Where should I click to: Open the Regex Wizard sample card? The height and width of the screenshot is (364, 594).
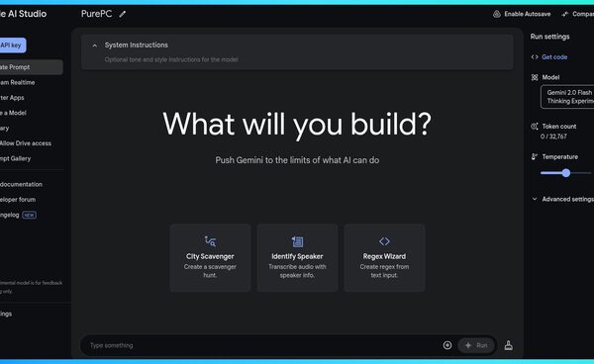click(x=384, y=258)
